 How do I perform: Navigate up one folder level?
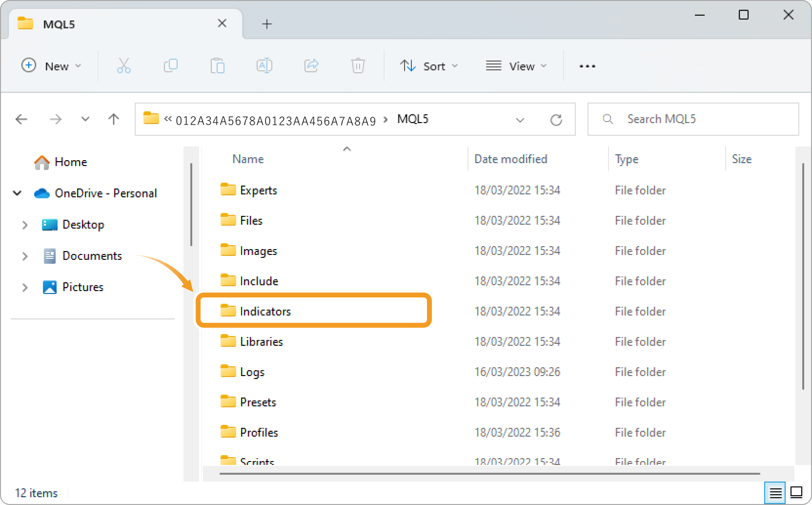[x=114, y=119]
